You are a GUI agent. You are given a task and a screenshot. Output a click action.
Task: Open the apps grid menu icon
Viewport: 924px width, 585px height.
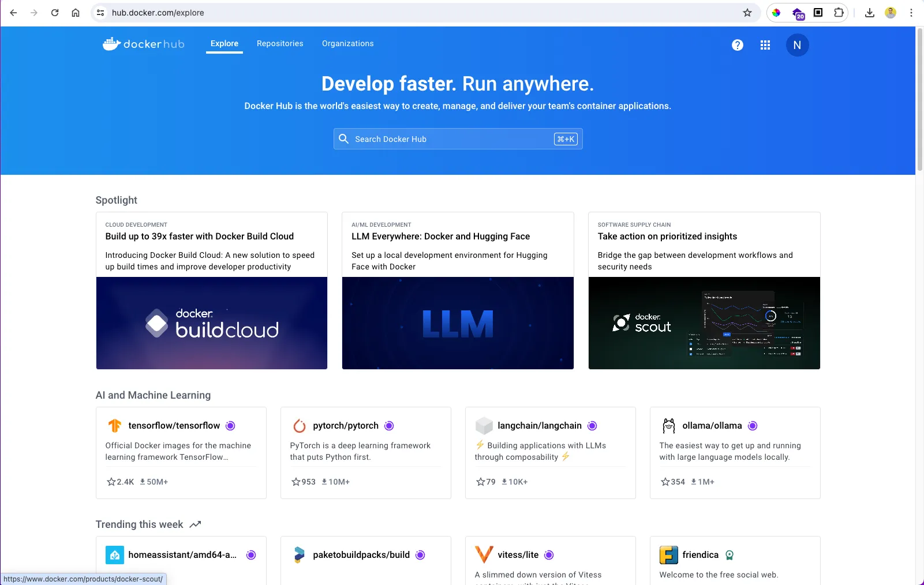[765, 45]
